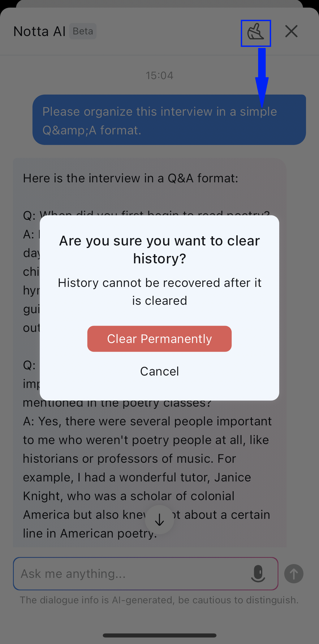Tap the 'Here is the interview' line
The height and width of the screenshot is (644, 319).
[x=130, y=178]
